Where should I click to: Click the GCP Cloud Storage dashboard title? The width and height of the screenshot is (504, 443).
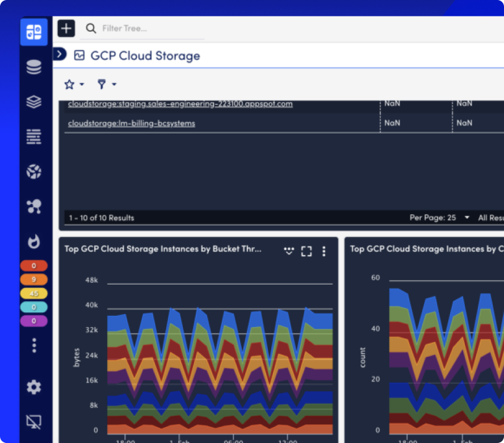[145, 56]
